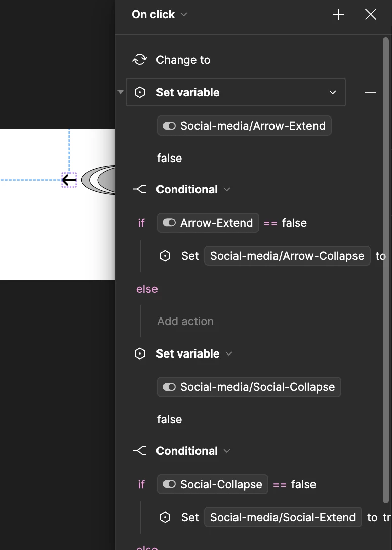Click the hexagon icon beside Set Social-media/Arrow-Collapse

click(x=165, y=256)
